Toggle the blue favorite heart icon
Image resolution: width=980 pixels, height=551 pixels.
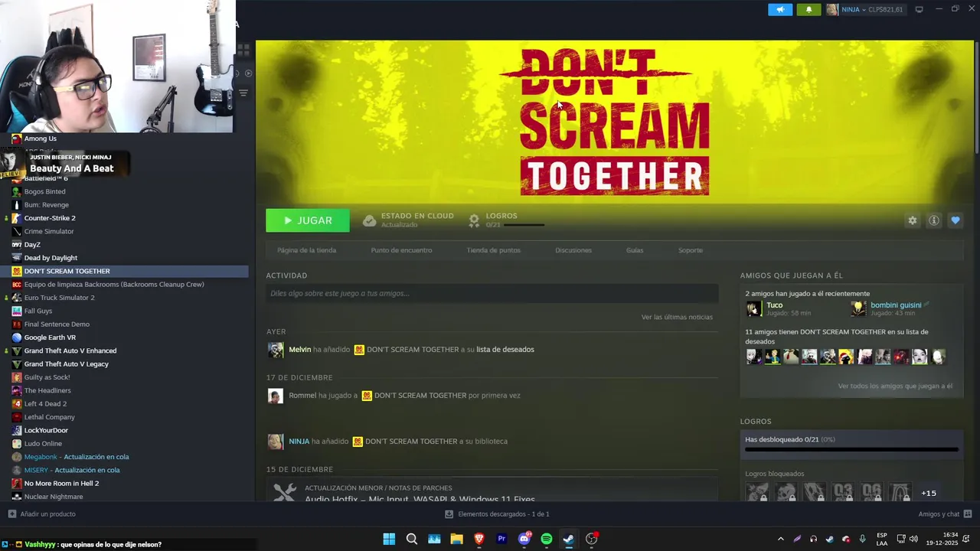tap(955, 220)
